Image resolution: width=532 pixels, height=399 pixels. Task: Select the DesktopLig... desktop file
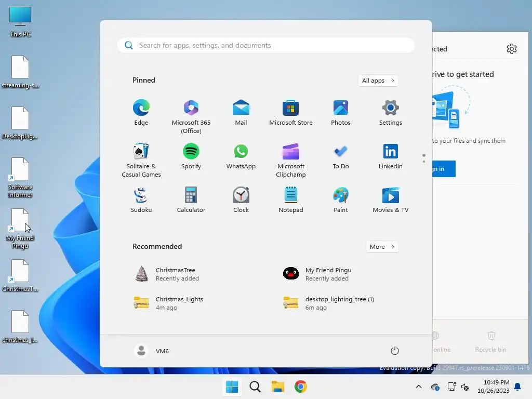click(x=20, y=123)
